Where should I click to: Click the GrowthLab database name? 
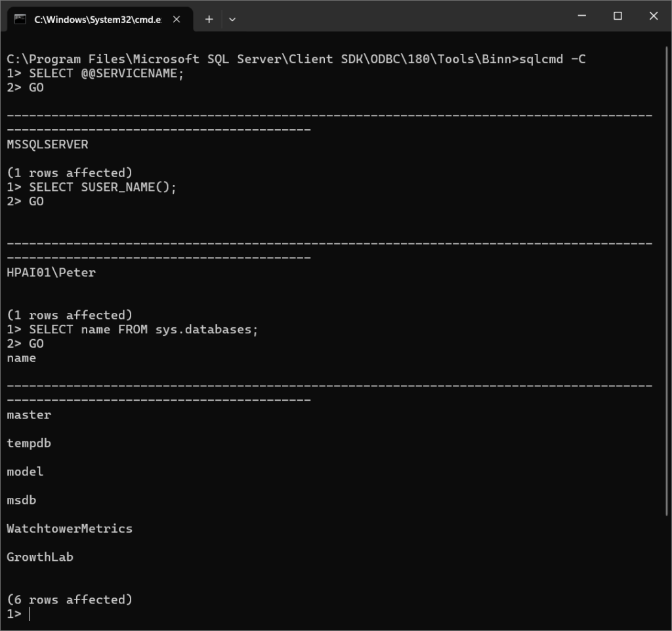[x=39, y=557]
